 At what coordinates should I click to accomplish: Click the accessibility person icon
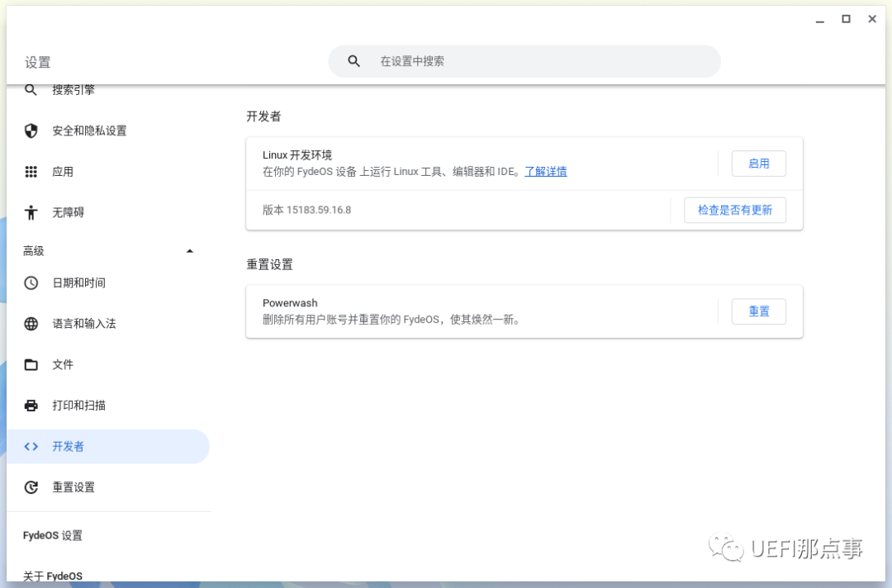point(31,212)
